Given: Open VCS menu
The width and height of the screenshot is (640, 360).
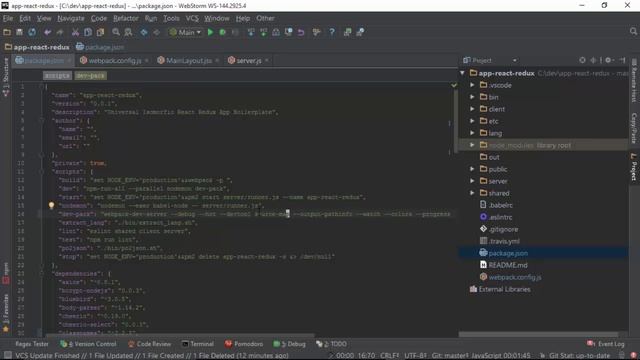Looking at the screenshot, I should [192, 18].
